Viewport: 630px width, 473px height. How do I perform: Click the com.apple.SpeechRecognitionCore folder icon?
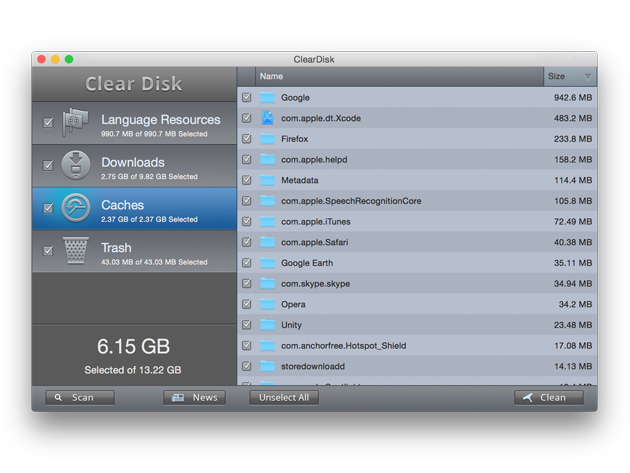tap(267, 201)
